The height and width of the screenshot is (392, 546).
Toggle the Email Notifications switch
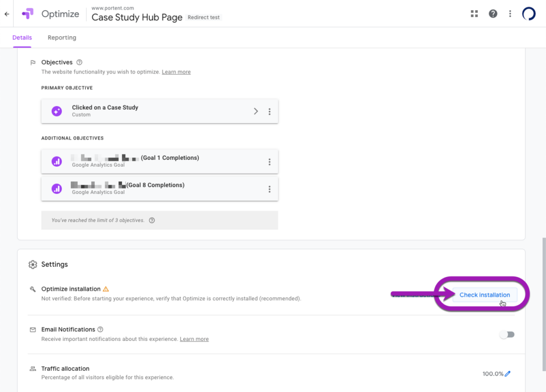click(507, 334)
